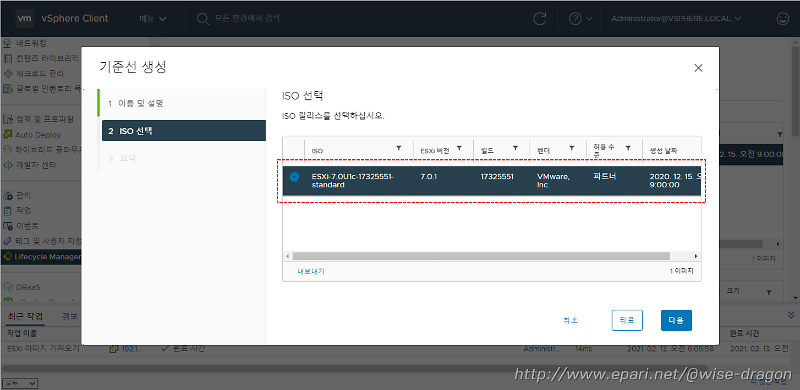Go to wizard step 1 이름 및 설명
Viewport: 800px width, 390px height.
[x=181, y=104]
